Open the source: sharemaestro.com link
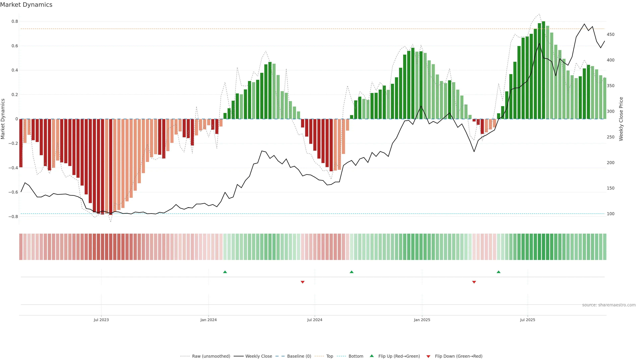This screenshot has width=644, height=362. (x=609, y=305)
